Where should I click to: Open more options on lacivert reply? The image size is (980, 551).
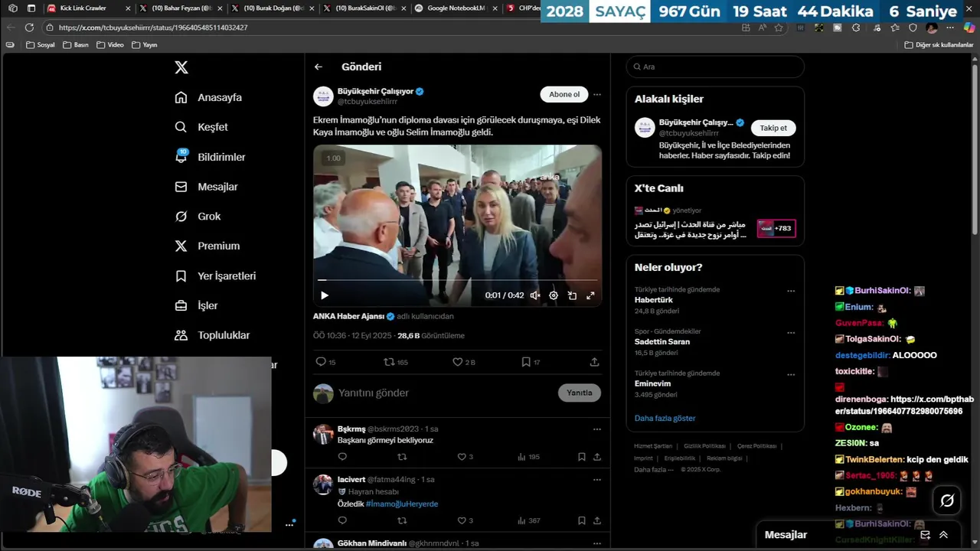(x=597, y=480)
